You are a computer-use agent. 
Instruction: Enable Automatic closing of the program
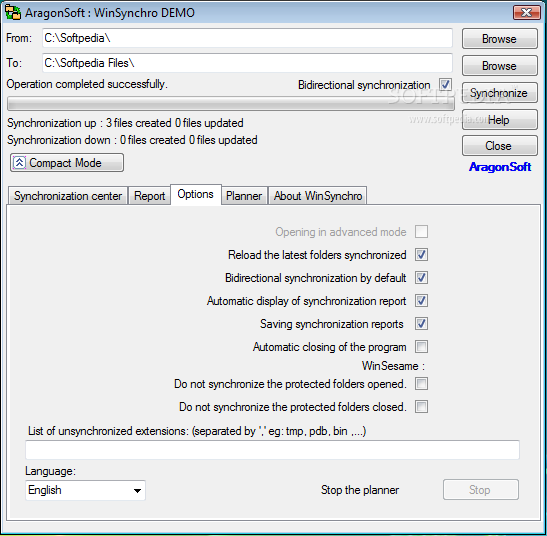[421, 347]
